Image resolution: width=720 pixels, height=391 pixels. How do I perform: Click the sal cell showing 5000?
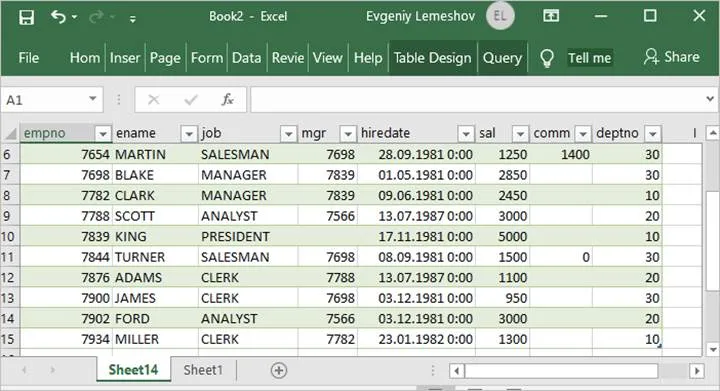tap(502, 236)
